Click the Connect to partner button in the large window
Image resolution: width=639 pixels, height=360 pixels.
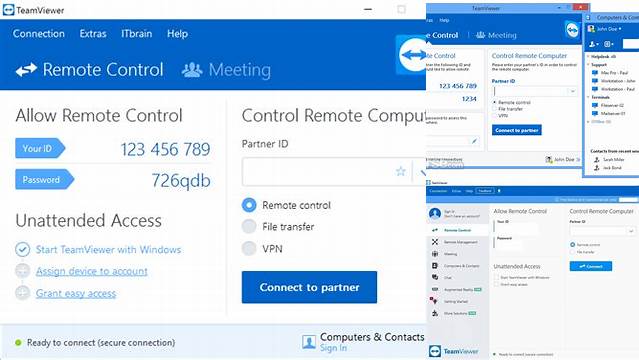point(309,287)
